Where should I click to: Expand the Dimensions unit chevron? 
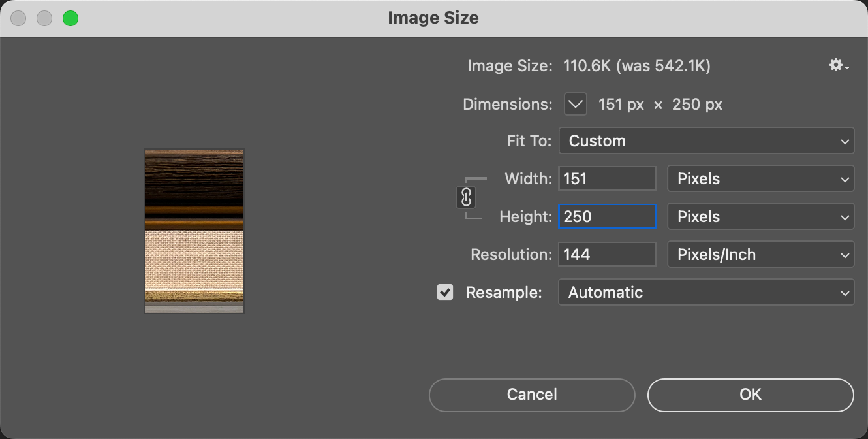(575, 105)
